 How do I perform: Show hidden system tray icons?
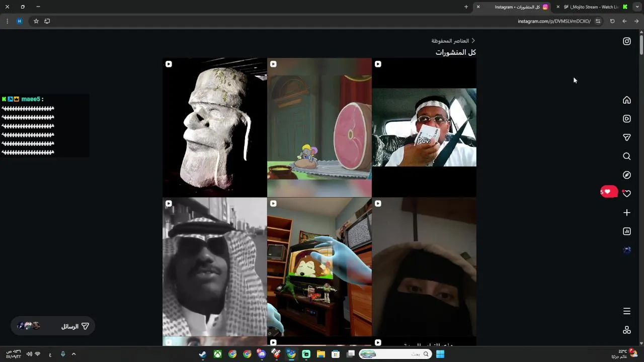point(73,354)
